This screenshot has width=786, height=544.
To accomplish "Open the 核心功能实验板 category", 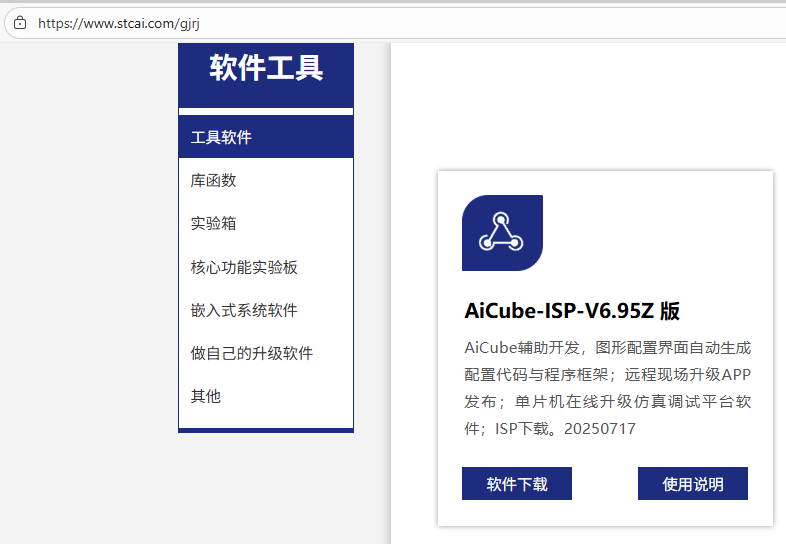I will [266, 267].
